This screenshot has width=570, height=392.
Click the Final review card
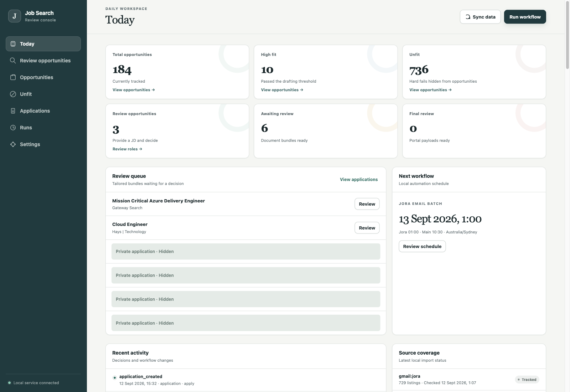474,131
